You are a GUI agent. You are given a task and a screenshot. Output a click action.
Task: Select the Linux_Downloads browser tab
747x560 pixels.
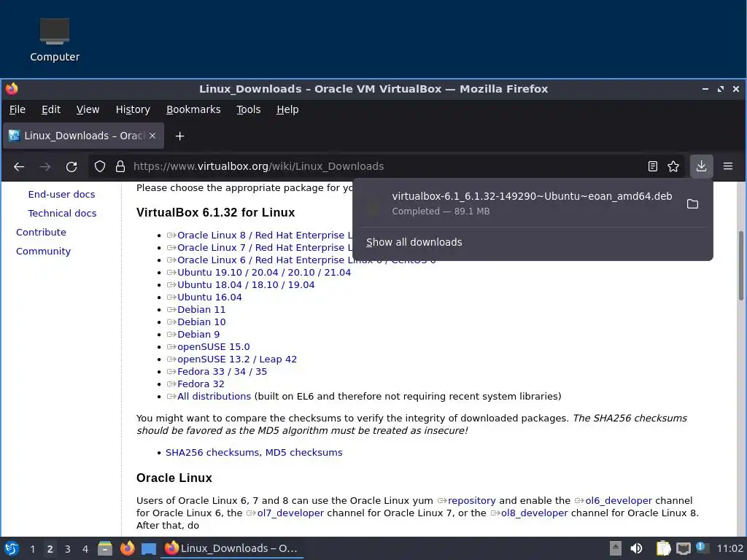(x=83, y=136)
